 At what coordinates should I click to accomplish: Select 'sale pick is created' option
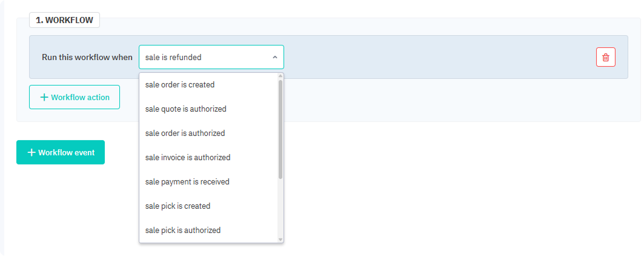[x=178, y=206]
